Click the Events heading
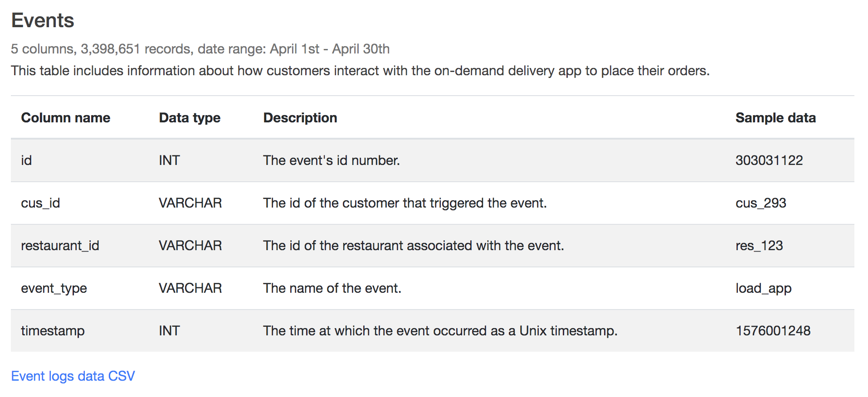The width and height of the screenshot is (868, 397). (x=43, y=20)
